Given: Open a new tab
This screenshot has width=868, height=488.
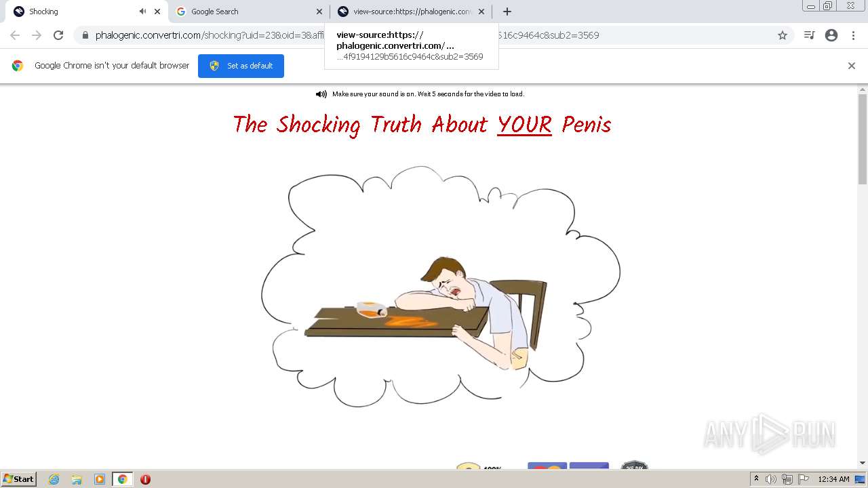Looking at the screenshot, I should click(507, 12).
